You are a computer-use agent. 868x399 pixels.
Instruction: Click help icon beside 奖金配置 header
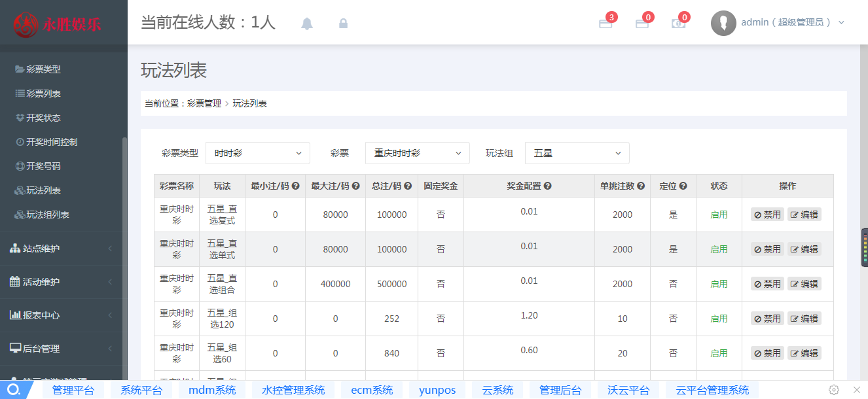(548, 186)
